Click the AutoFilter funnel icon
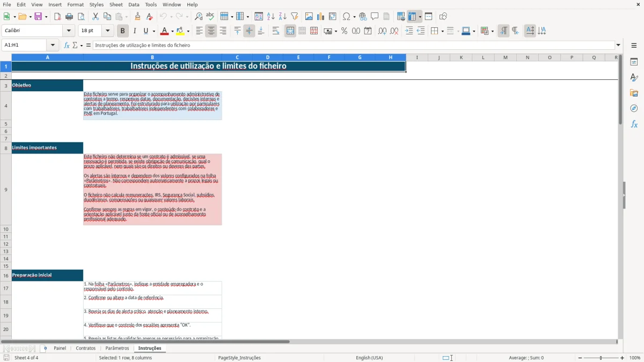This screenshot has height=362, width=644. click(295, 17)
